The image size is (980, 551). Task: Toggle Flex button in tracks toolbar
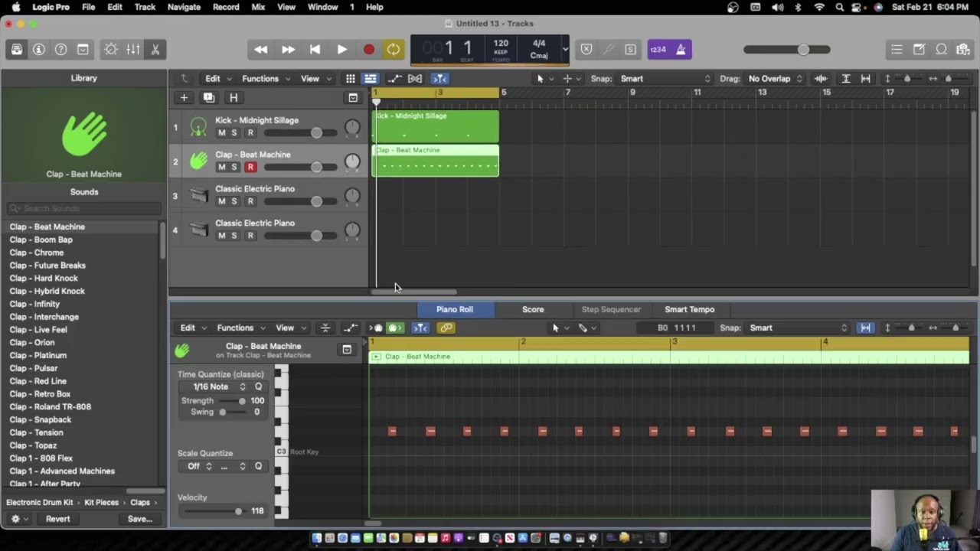coord(415,79)
